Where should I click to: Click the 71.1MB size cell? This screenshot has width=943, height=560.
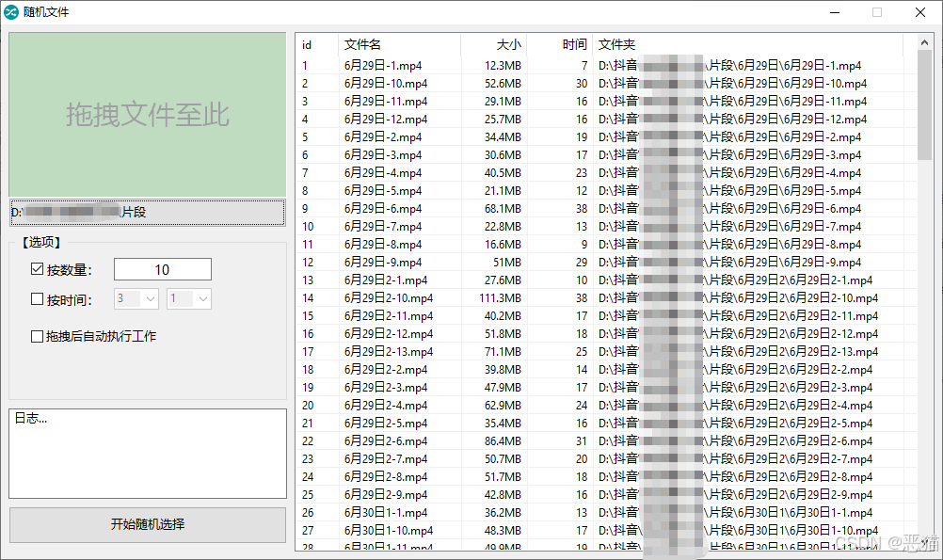coord(503,352)
